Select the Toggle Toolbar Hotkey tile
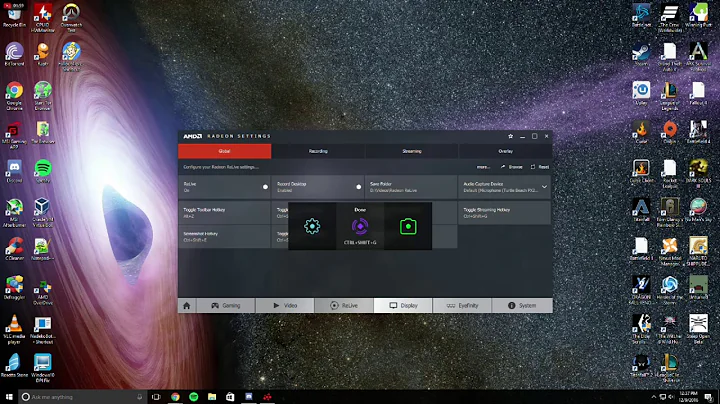Screen dimensions: 720x404 pos(225,213)
